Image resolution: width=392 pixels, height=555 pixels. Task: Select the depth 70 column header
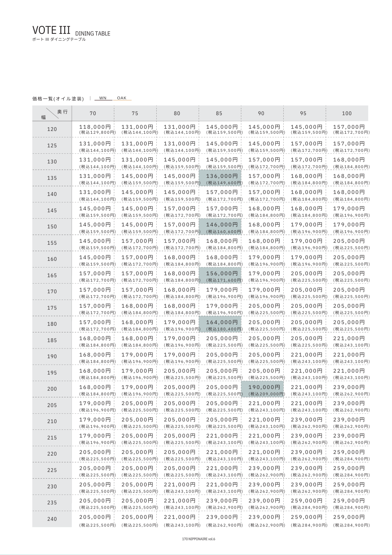point(93,113)
